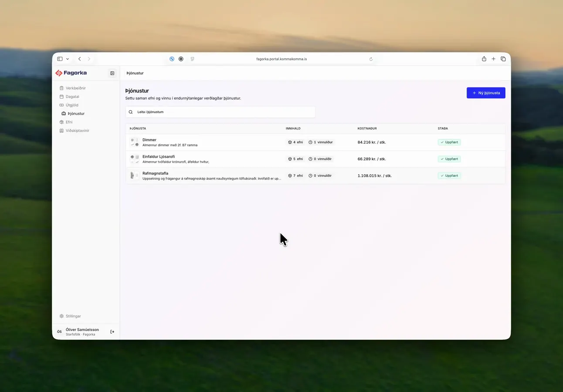The width and height of the screenshot is (563, 392).
Task: Open the Rafmagnstafla service title
Action: 155,173
